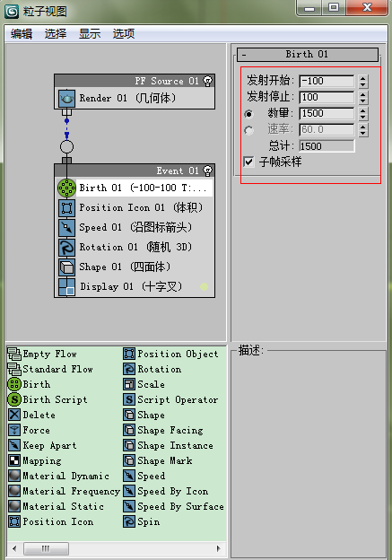392x560 pixels.
Task: Select the Material Frequency operator
Action: click(x=64, y=491)
